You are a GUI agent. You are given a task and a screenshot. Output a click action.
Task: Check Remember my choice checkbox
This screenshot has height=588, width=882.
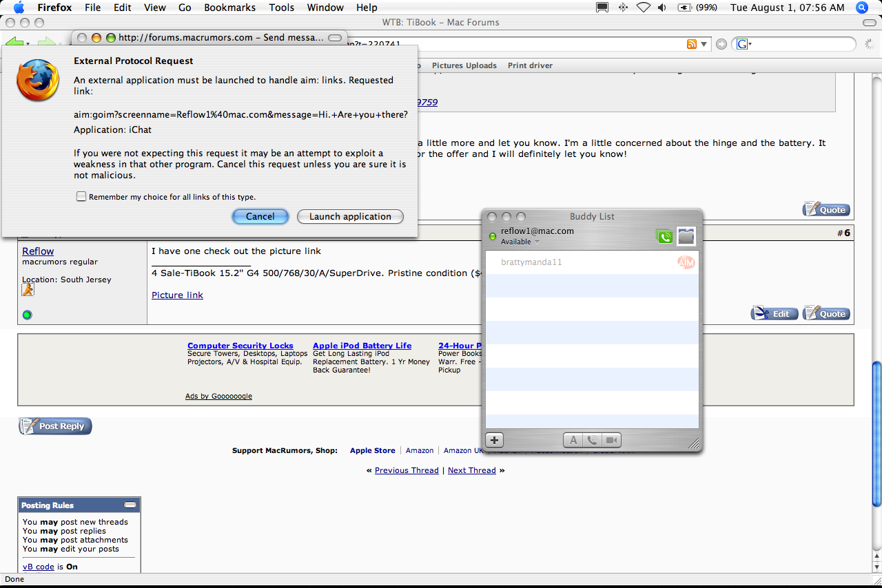pos(81,197)
